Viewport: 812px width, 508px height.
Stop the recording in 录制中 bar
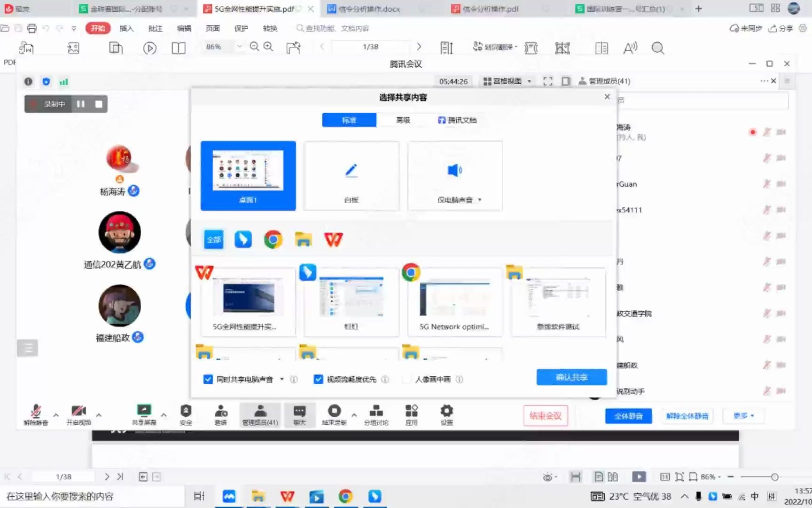99,104
